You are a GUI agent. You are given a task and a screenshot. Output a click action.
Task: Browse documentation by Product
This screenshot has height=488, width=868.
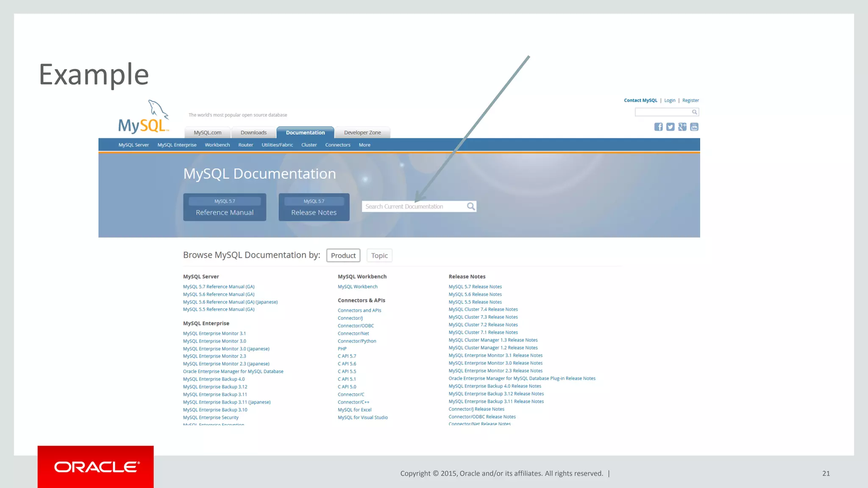click(x=343, y=255)
